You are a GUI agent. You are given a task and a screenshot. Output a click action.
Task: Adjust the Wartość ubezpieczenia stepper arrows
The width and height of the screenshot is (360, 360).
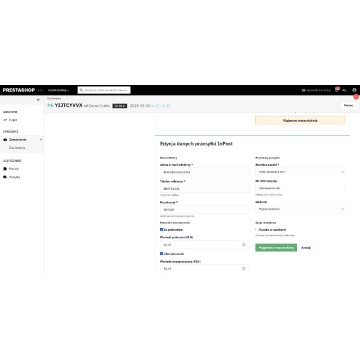click(244, 268)
